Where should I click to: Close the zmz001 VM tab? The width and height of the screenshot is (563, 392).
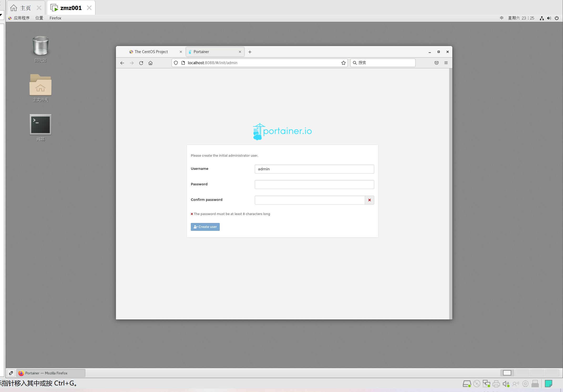point(89,8)
